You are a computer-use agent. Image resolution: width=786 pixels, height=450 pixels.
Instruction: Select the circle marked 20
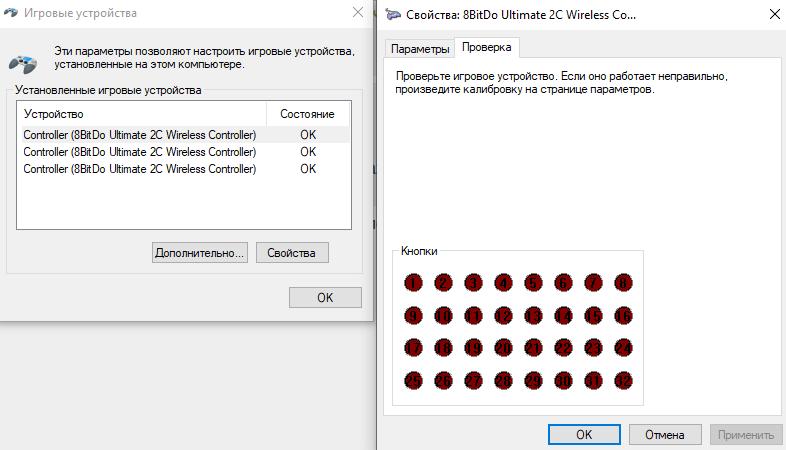503,348
